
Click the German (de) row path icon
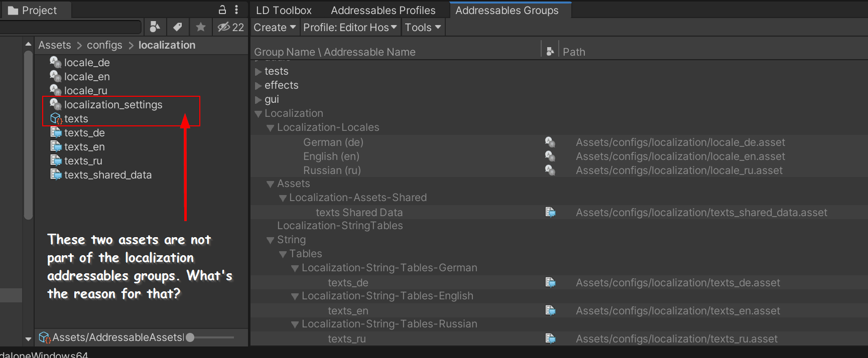tap(550, 142)
